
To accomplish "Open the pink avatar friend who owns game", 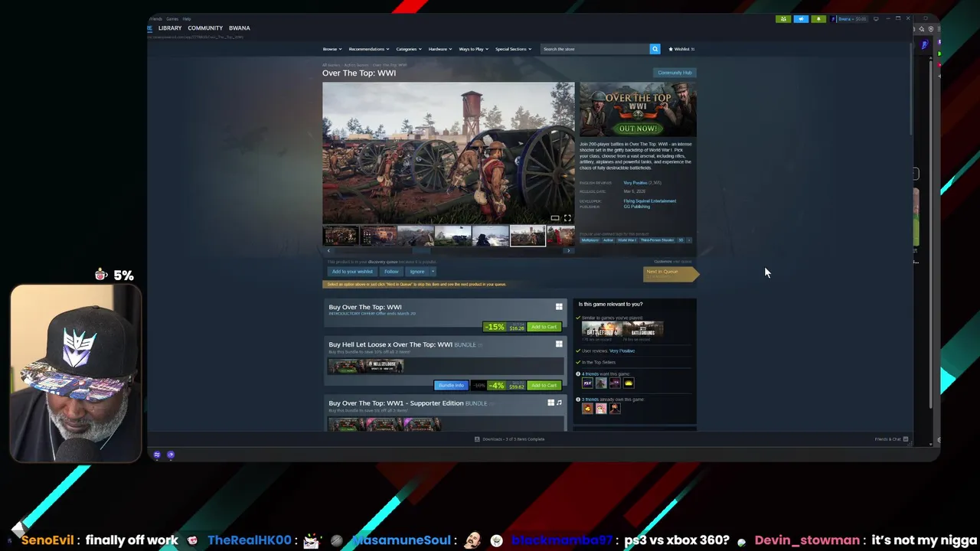I will pyautogui.click(x=601, y=409).
